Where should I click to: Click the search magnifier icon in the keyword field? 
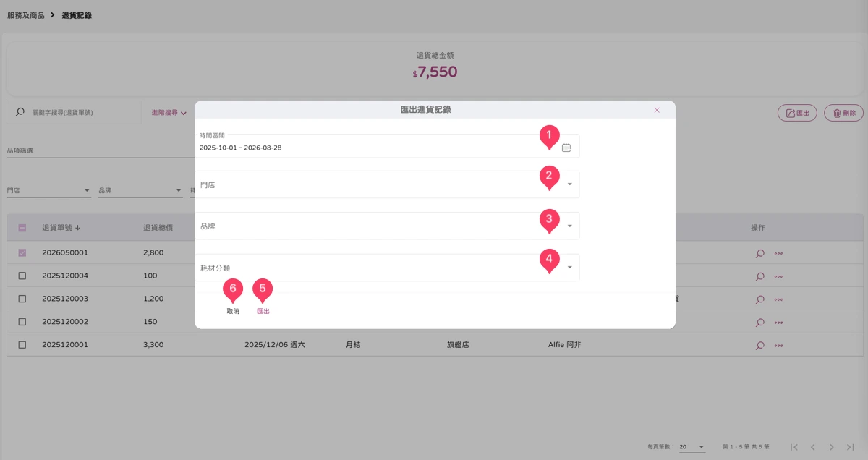tap(20, 112)
